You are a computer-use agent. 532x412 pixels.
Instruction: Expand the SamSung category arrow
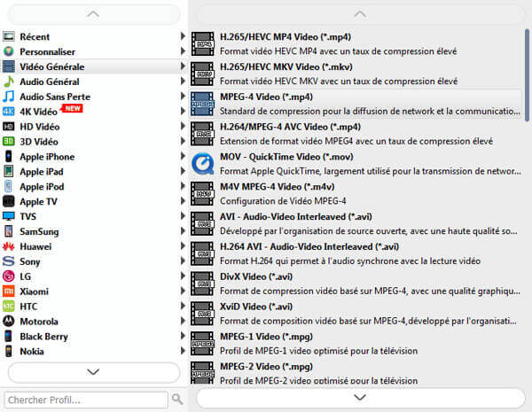click(183, 231)
